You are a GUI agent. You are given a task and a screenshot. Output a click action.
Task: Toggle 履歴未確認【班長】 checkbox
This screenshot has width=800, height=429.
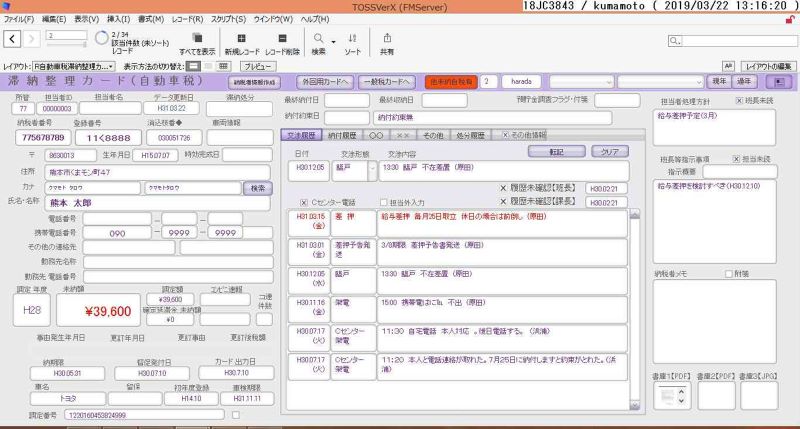[503, 188]
